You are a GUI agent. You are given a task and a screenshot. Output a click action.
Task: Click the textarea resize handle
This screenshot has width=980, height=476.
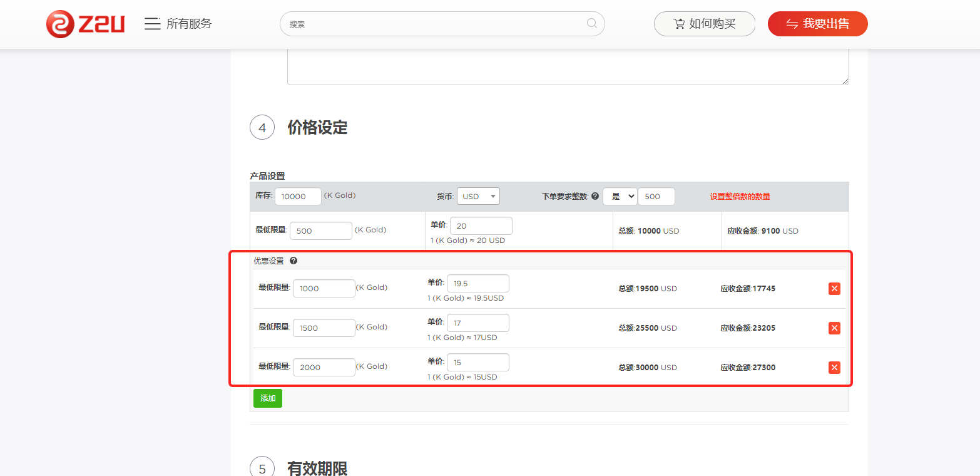845,81
